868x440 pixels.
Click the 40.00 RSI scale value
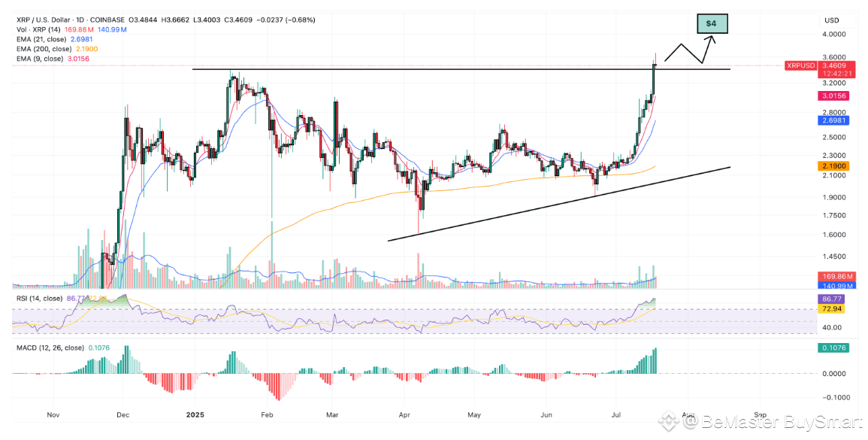click(x=831, y=327)
